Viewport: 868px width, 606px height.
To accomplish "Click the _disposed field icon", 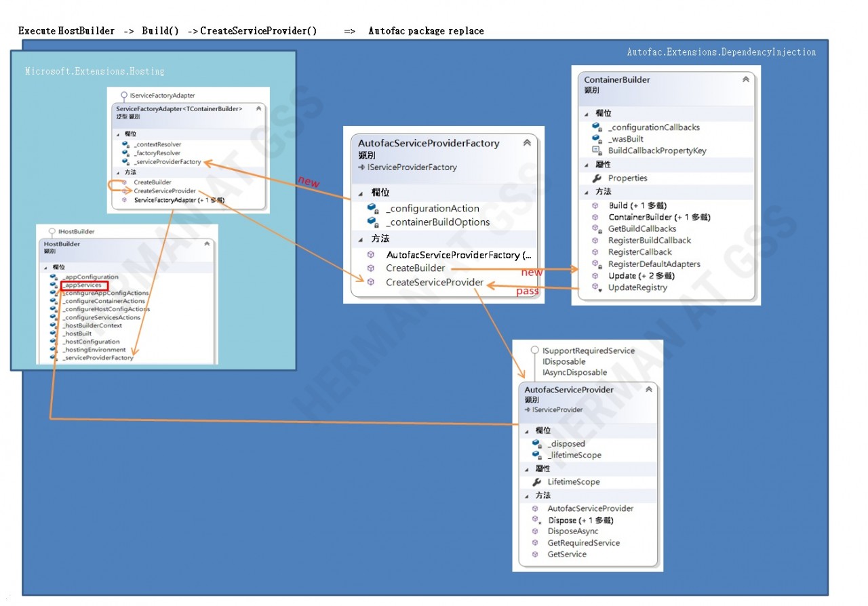I will pyautogui.click(x=536, y=444).
